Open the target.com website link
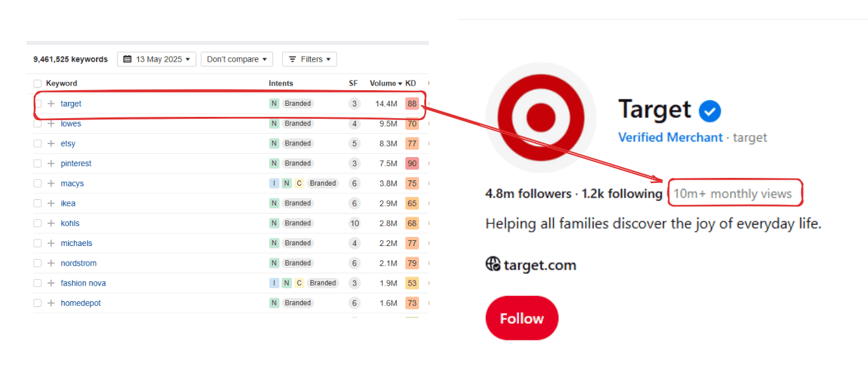 pos(540,265)
